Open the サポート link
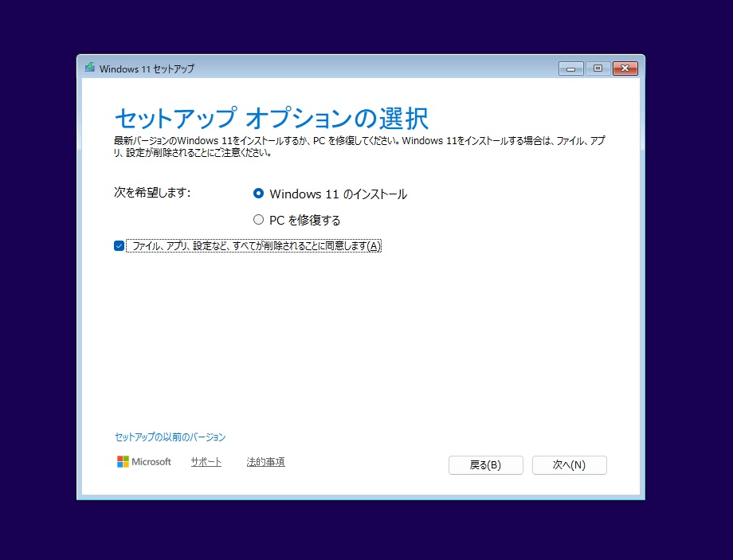Screen dimensions: 733x560 206,462
